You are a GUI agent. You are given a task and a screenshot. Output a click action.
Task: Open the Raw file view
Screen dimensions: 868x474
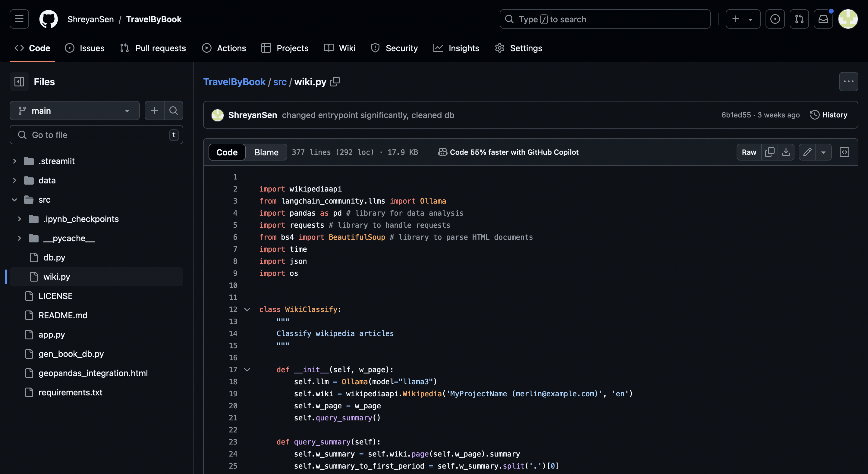[749, 152]
